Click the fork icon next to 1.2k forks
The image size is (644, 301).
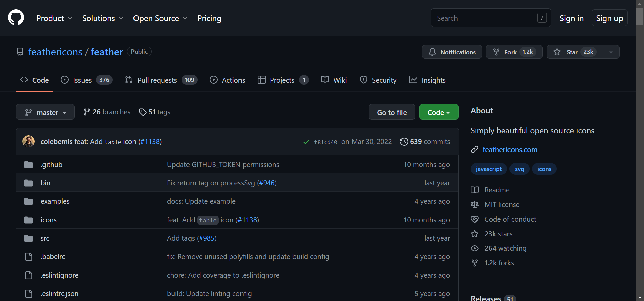(475, 263)
